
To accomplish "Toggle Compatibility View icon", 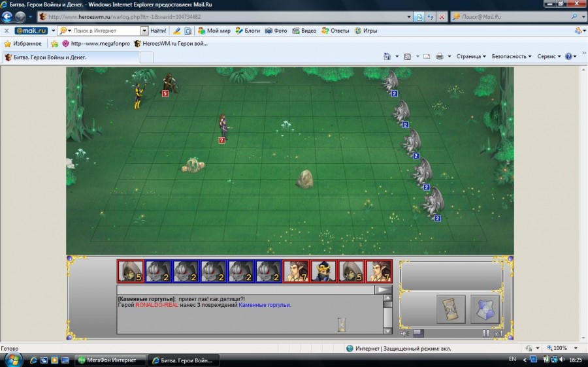I will click(419, 17).
